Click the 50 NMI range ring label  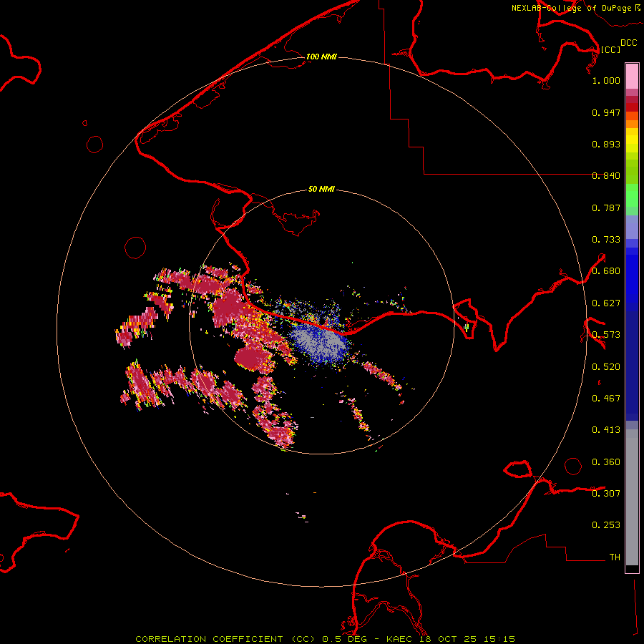[x=321, y=189]
